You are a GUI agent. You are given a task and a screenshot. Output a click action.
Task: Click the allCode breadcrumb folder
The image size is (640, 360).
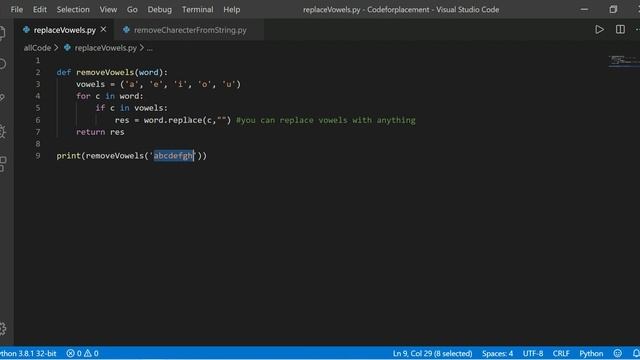click(37, 48)
